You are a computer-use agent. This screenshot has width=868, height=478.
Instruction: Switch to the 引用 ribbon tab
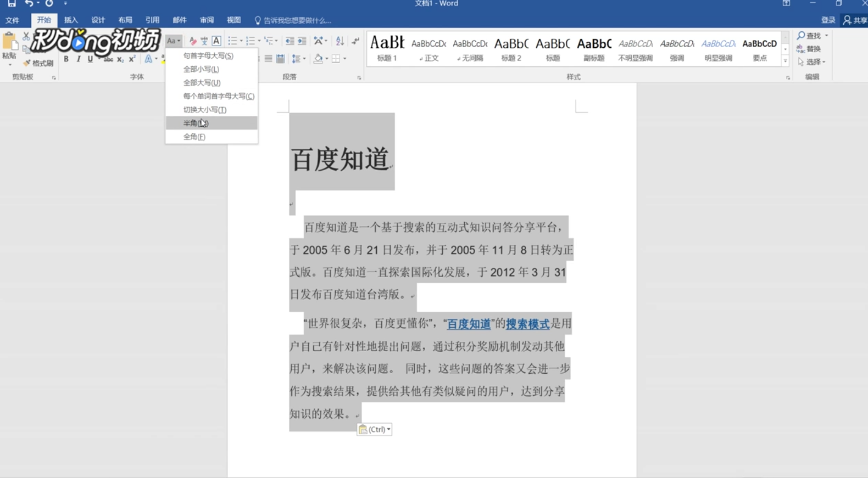coord(152,20)
